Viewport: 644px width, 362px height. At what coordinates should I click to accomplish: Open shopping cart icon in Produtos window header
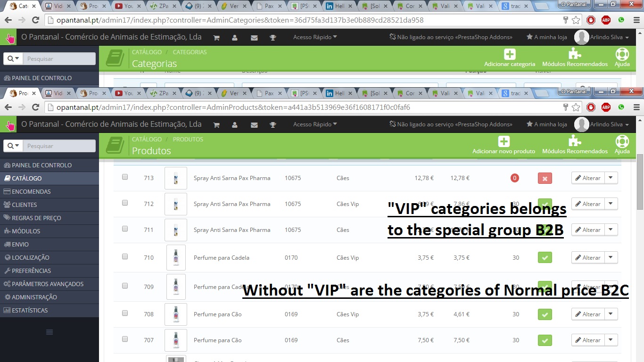216,125
